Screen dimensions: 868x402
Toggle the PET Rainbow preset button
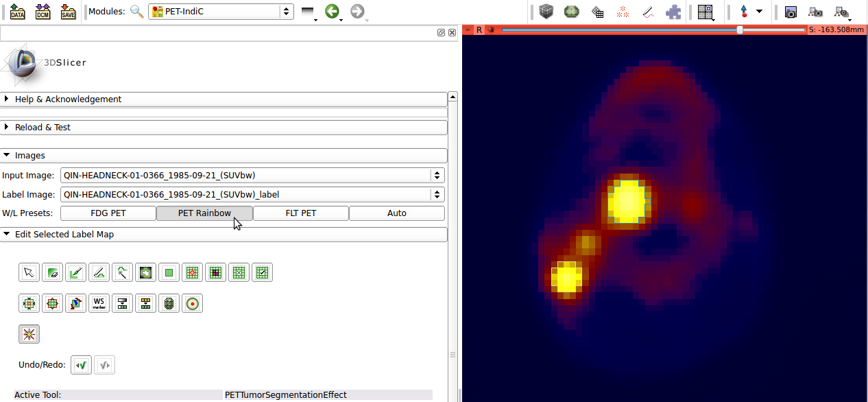coord(204,213)
